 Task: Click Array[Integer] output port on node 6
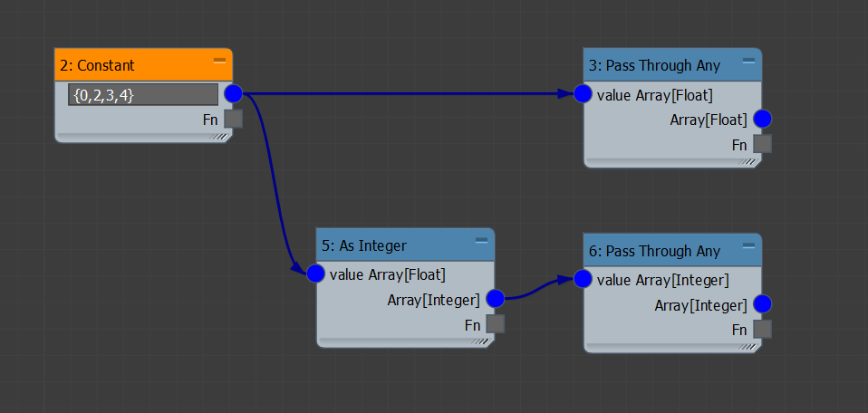(762, 304)
